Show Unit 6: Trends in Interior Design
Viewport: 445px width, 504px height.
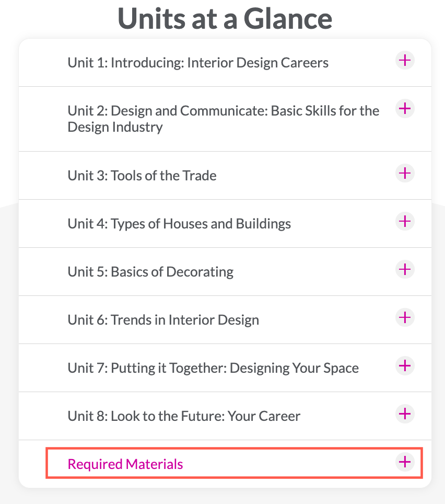[225, 320]
